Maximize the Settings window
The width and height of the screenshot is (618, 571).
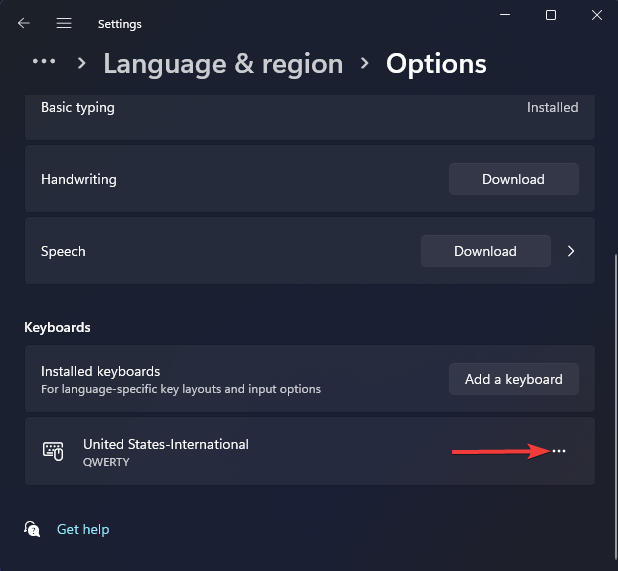pyautogui.click(x=551, y=15)
